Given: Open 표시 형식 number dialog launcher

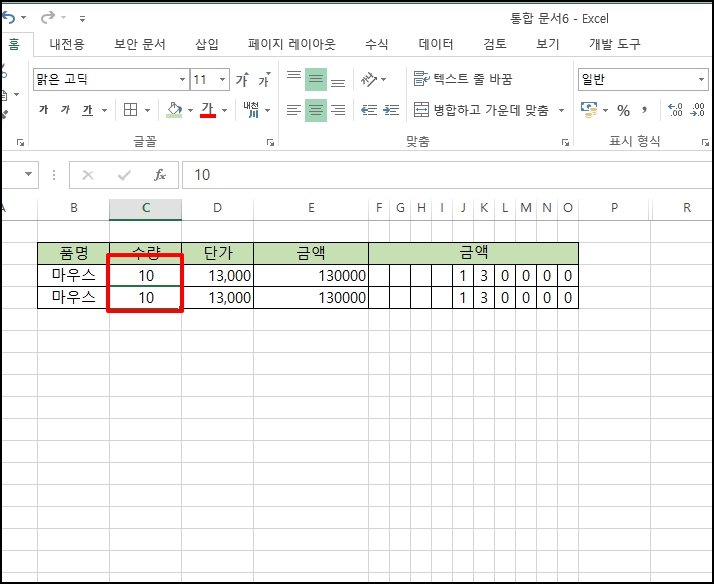Looking at the screenshot, I should pyautogui.click(x=705, y=143).
